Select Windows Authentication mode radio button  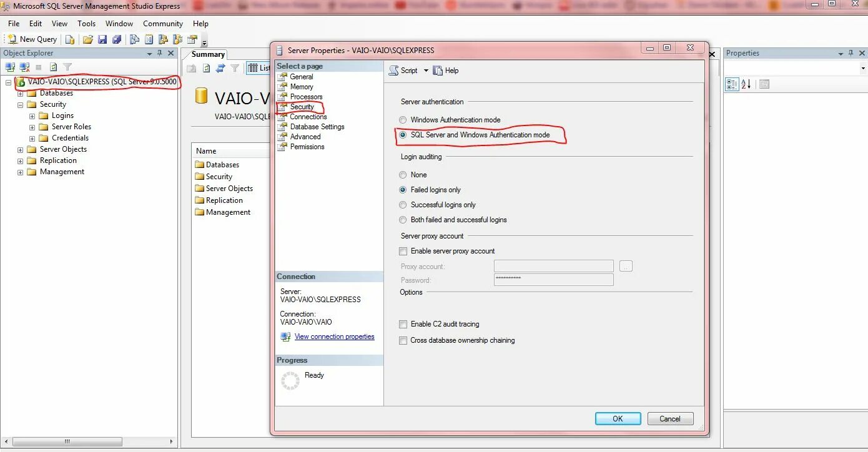point(403,120)
